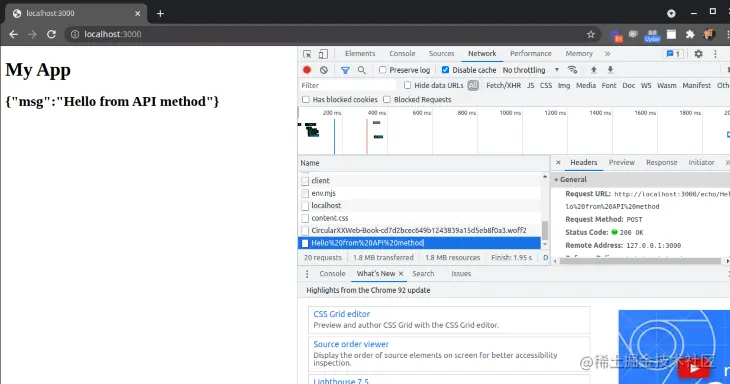Select the env.mjs request row
This screenshot has height=384, width=730.
click(419, 193)
